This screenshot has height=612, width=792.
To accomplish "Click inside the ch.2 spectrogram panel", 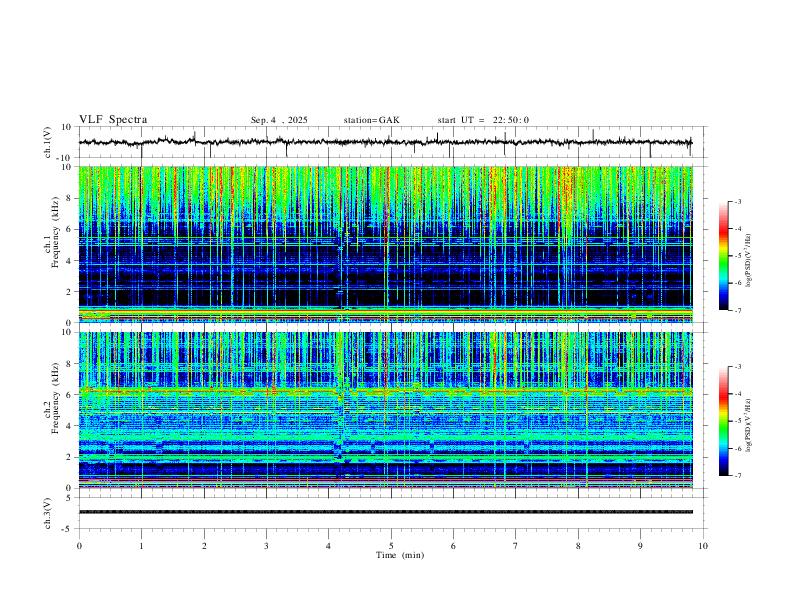I will (x=385, y=410).
